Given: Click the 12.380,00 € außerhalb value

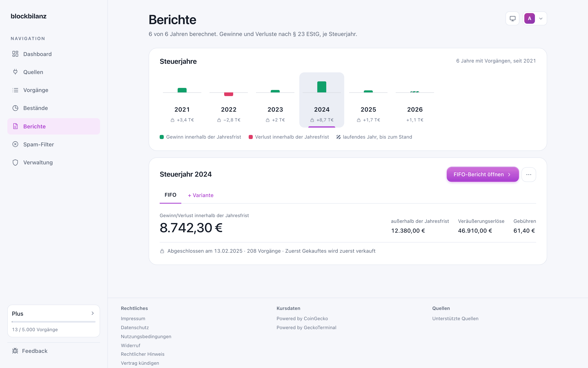Looking at the screenshot, I should (408, 230).
